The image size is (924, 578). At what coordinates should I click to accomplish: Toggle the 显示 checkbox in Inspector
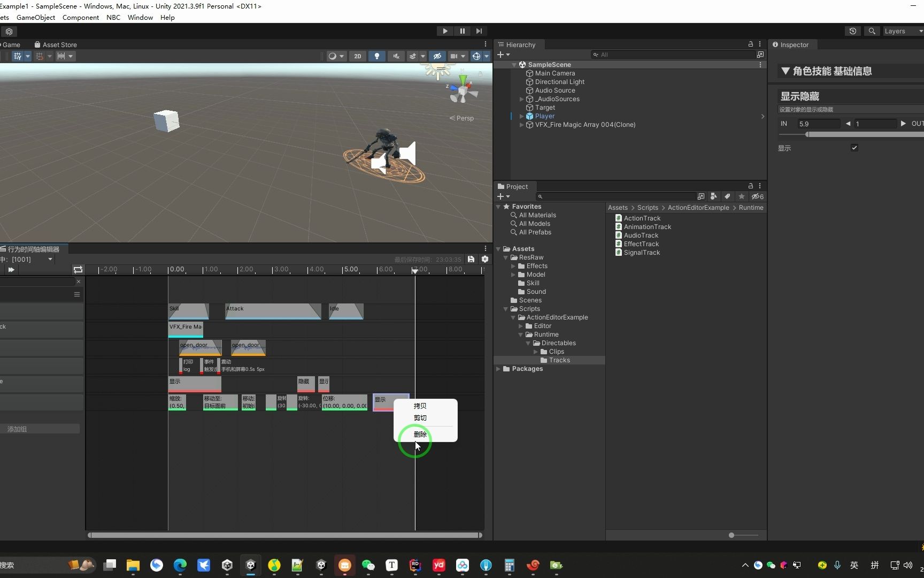tap(854, 148)
